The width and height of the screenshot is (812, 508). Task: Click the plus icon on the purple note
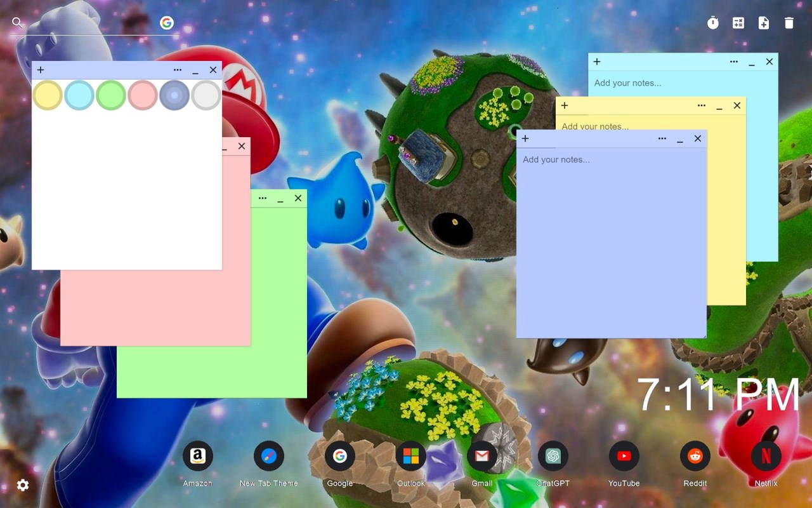(525, 138)
